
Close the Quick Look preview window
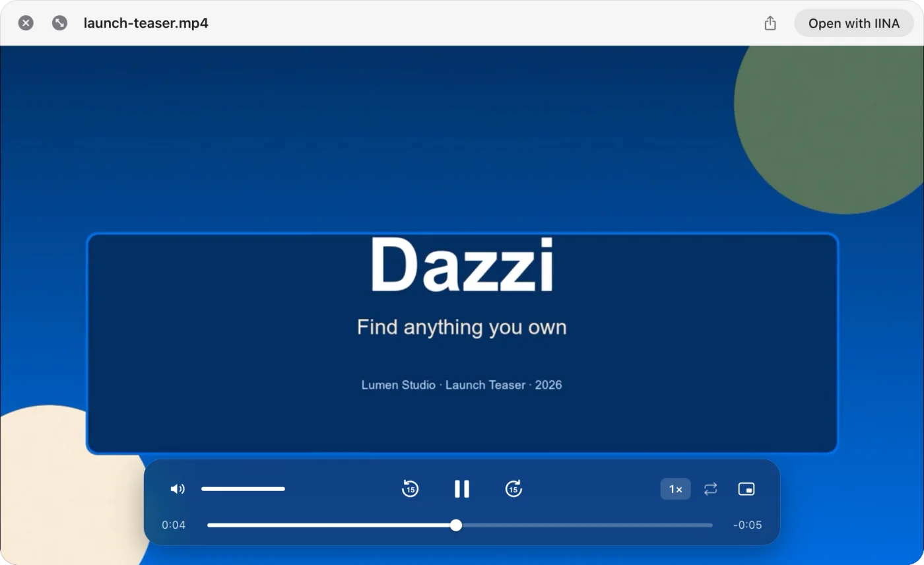[x=26, y=23]
